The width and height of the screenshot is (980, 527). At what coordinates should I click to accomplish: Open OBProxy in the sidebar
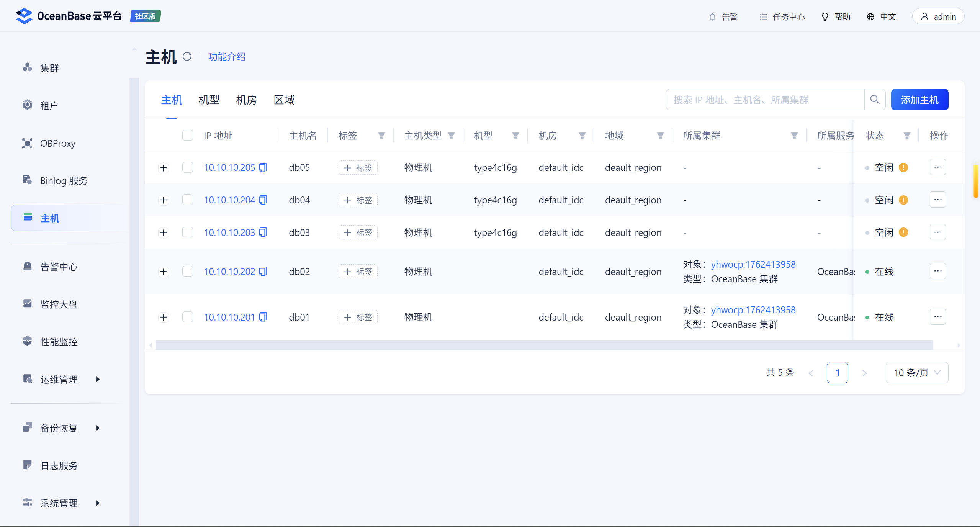click(x=57, y=143)
